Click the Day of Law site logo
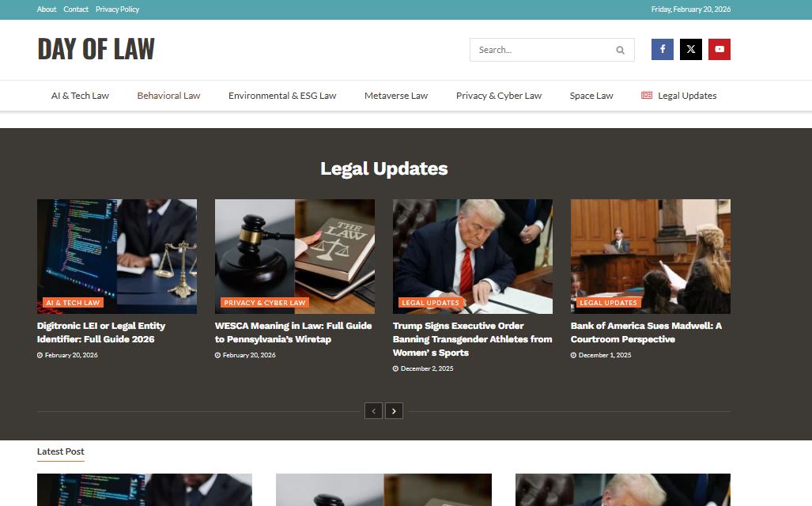 pyautogui.click(x=96, y=49)
